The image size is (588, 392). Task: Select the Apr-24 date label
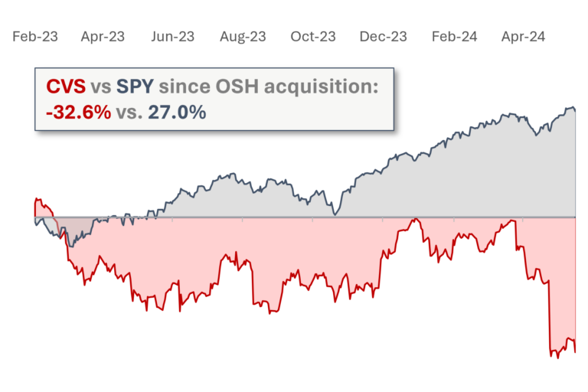[524, 37]
